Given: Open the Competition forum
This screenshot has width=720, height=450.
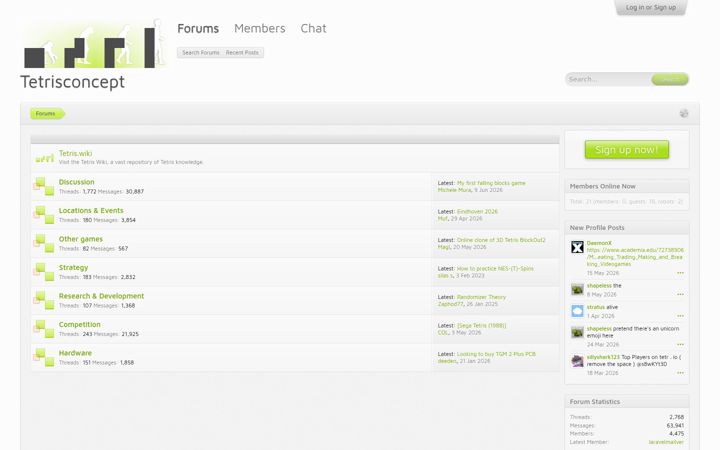Looking at the screenshot, I should click(79, 324).
